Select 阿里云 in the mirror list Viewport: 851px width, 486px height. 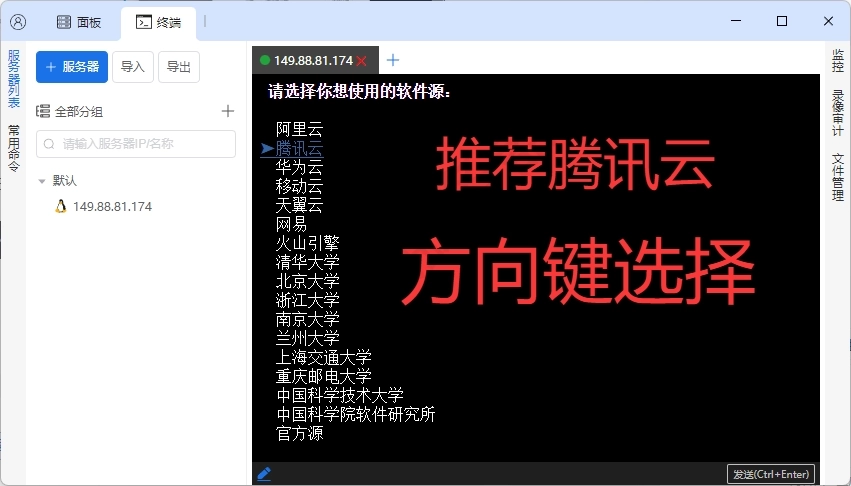[x=299, y=129]
